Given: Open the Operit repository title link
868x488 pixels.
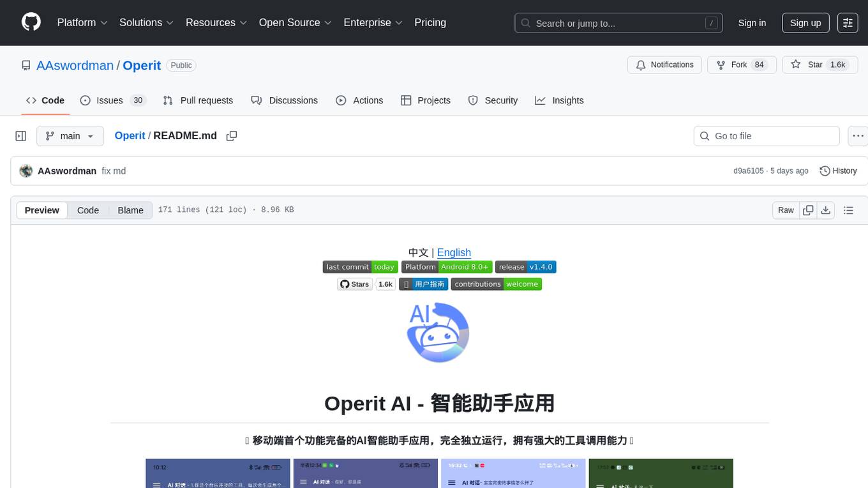Looking at the screenshot, I should pos(142,66).
